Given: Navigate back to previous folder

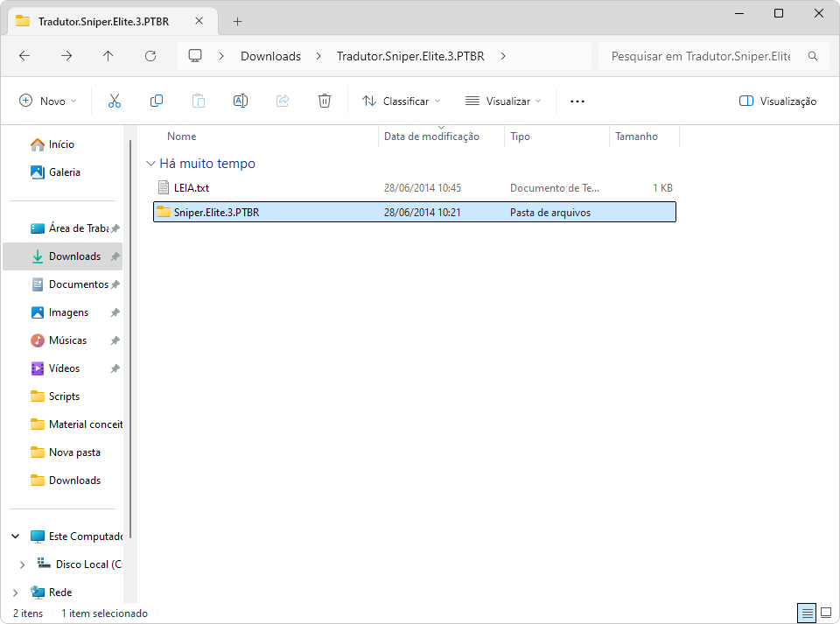Looking at the screenshot, I should 24,56.
